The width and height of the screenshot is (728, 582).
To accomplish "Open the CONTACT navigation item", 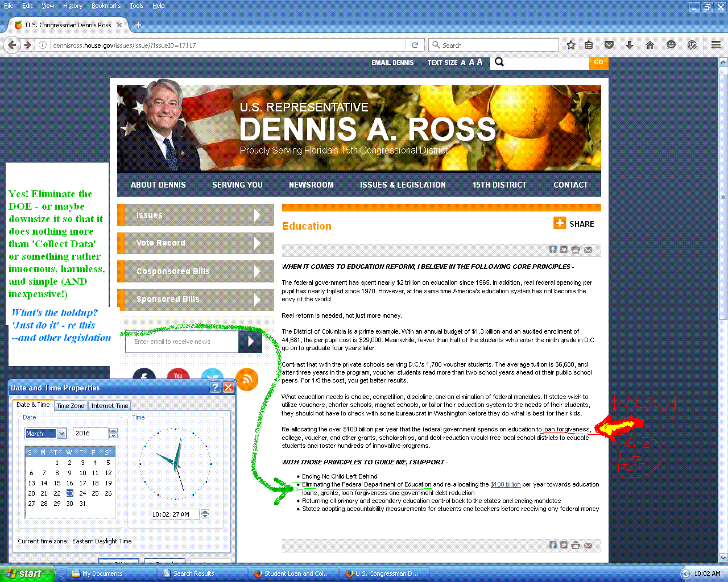I will (x=570, y=185).
